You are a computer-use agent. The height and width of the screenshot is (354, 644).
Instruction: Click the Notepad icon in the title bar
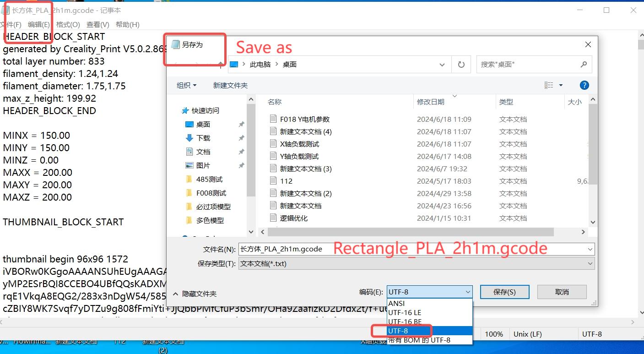(x=5, y=10)
